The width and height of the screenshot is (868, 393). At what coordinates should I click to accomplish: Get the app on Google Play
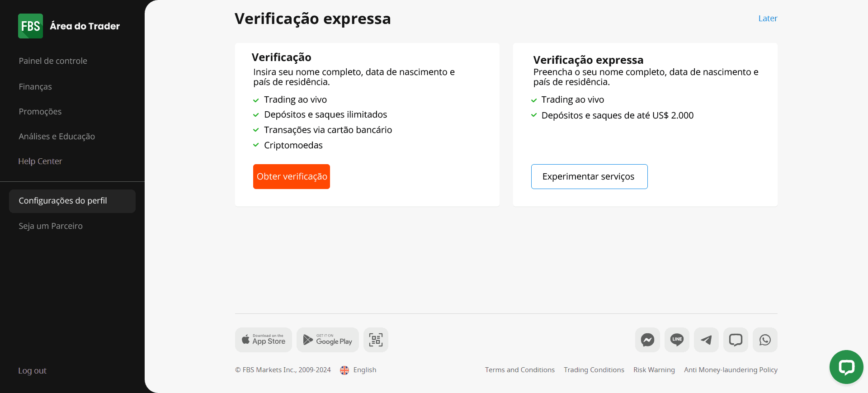(327, 340)
